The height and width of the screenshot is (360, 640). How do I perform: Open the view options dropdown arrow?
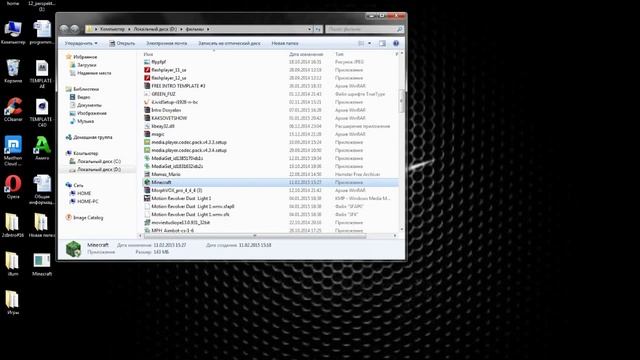[369, 43]
